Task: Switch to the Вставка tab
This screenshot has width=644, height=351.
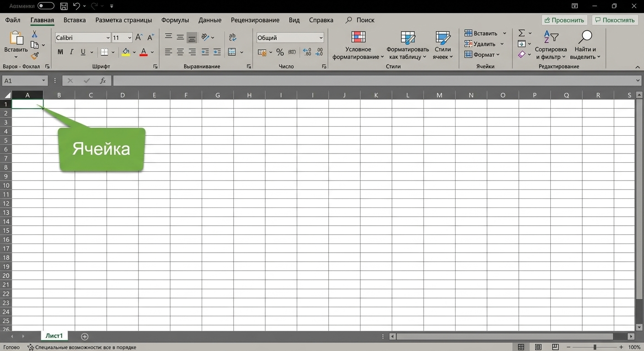Action: [x=75, y=20]
